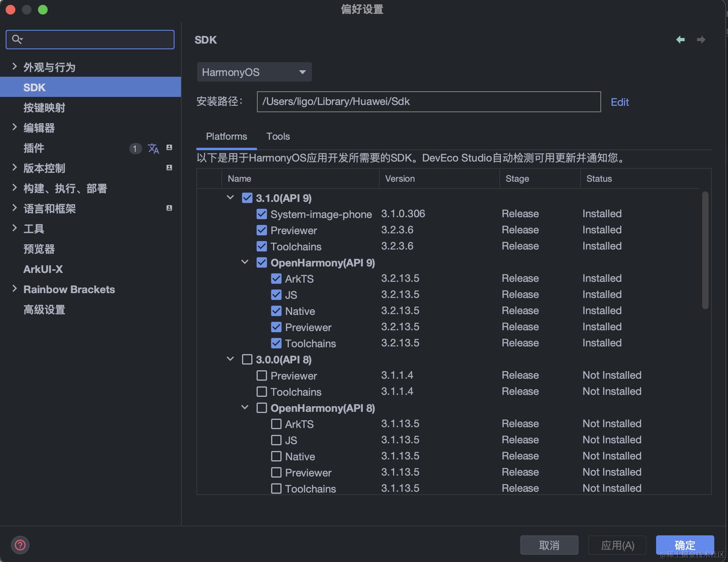The width and height of the screenshot is (728, 562).
Task: Expand the 工具 settings section
Action: point(15,228)
